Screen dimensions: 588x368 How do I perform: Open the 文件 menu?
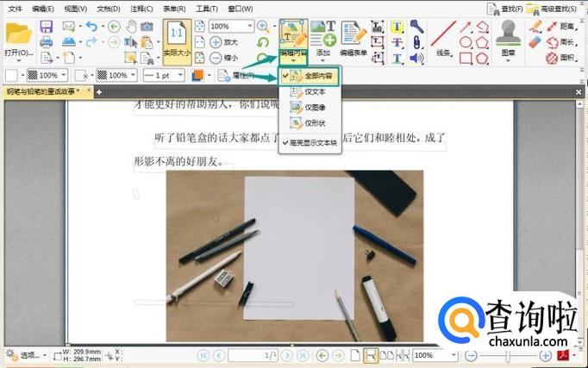tap(15, 9)
